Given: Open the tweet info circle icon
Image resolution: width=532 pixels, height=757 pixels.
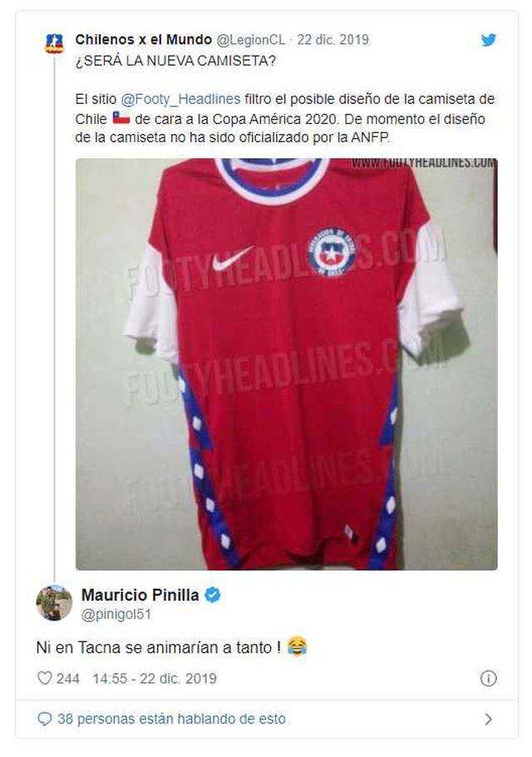Looking at the screenshot, I should tap(489, 678).
